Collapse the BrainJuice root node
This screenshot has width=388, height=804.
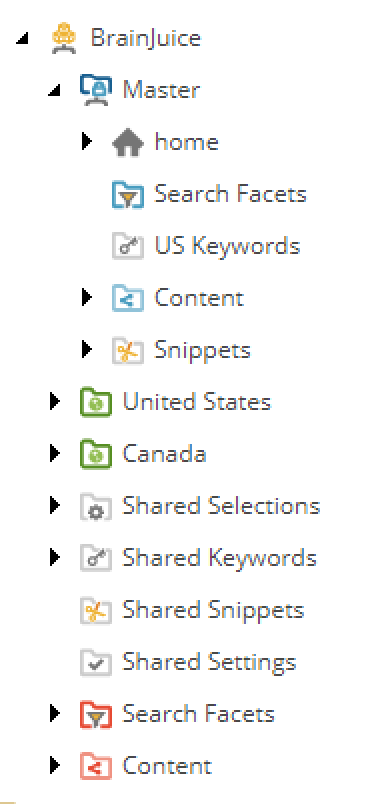click(x=22, y=38)
